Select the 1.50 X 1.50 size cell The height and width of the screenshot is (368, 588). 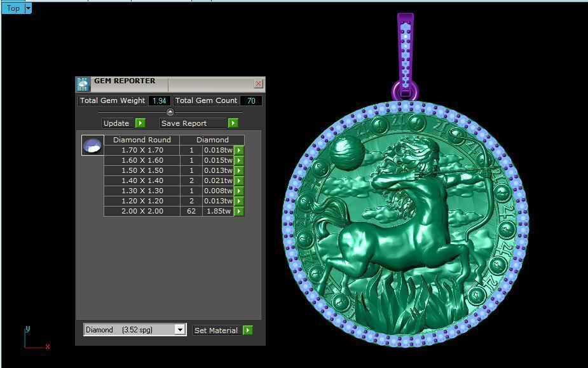(142, 170)
